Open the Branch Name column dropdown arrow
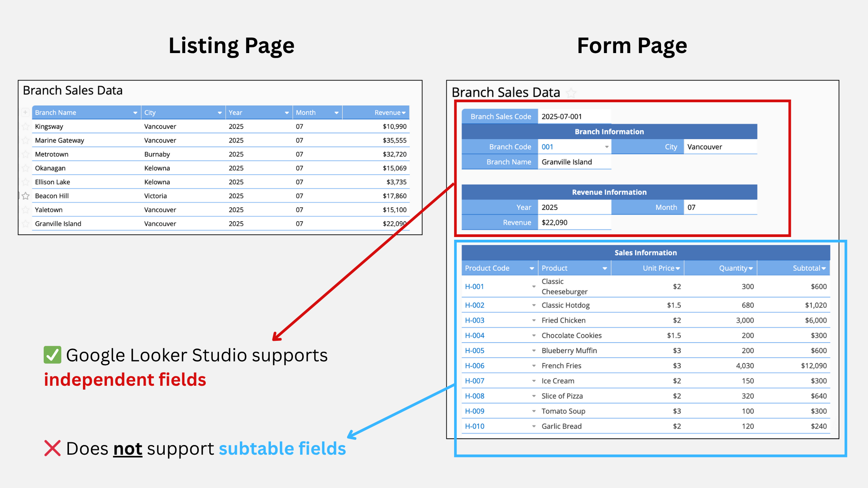 (135, 113)
